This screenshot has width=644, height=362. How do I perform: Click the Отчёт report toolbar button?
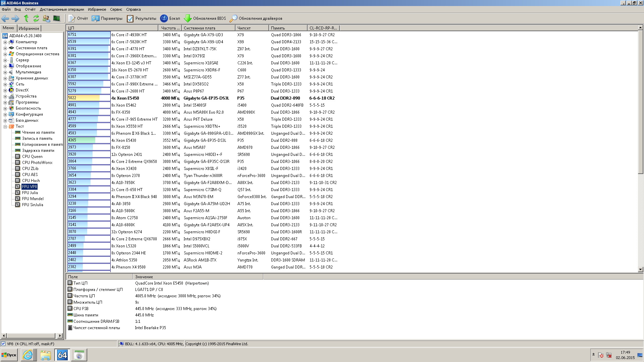(x=78, y=18)
